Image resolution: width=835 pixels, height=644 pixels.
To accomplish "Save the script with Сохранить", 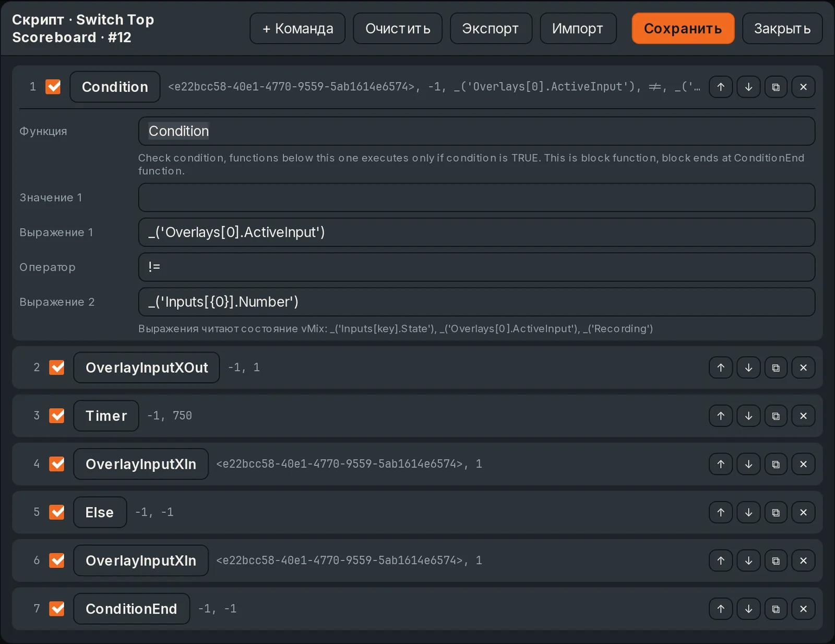I will pos(683,28).
